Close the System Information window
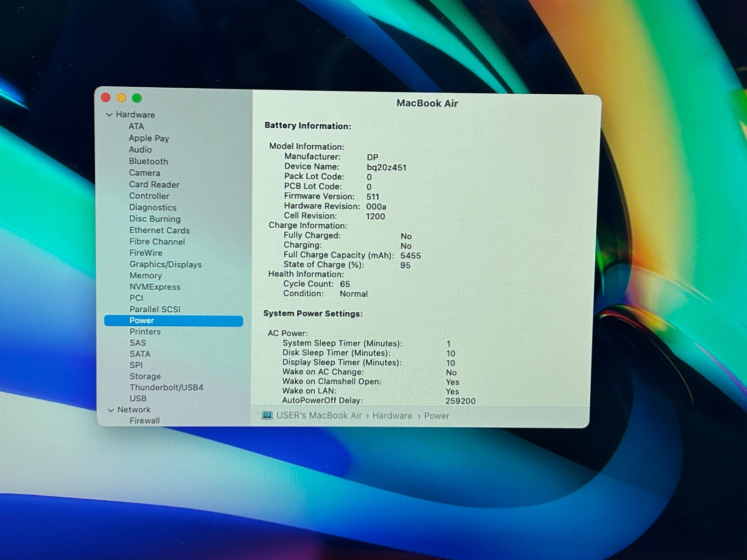Image resolution: width=747 pixels, height=560 pixels. 106,98
